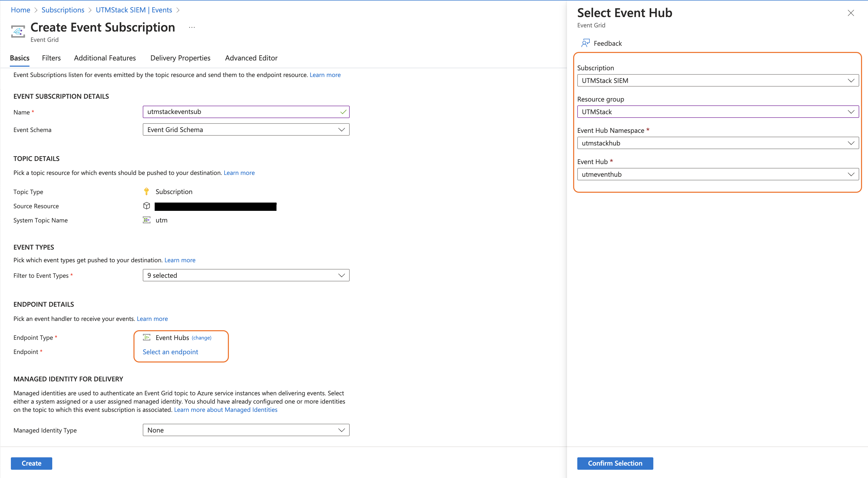
Task: Close the Select Event Hub panel
Action: [x=850, y=13]
